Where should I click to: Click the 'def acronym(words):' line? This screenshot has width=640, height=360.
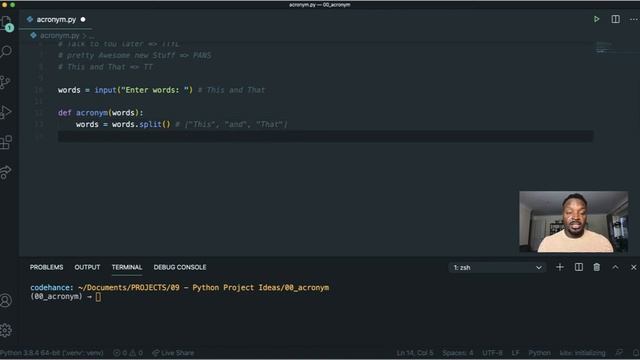[100, 113]
